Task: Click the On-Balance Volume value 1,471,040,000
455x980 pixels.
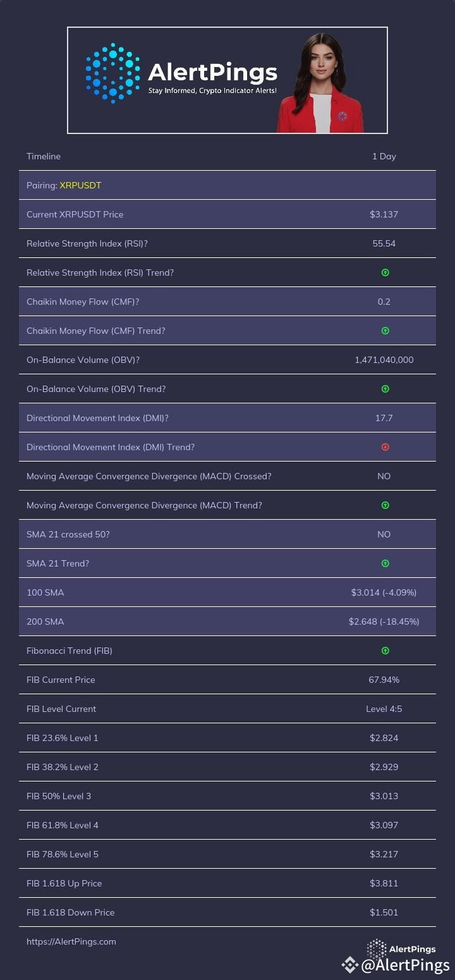Action: (384, 360)
